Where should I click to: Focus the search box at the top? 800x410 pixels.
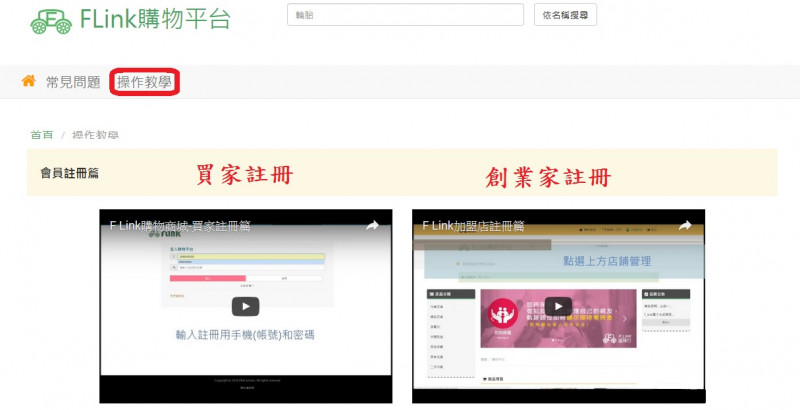pyautogui.click(x=405, y=15)
